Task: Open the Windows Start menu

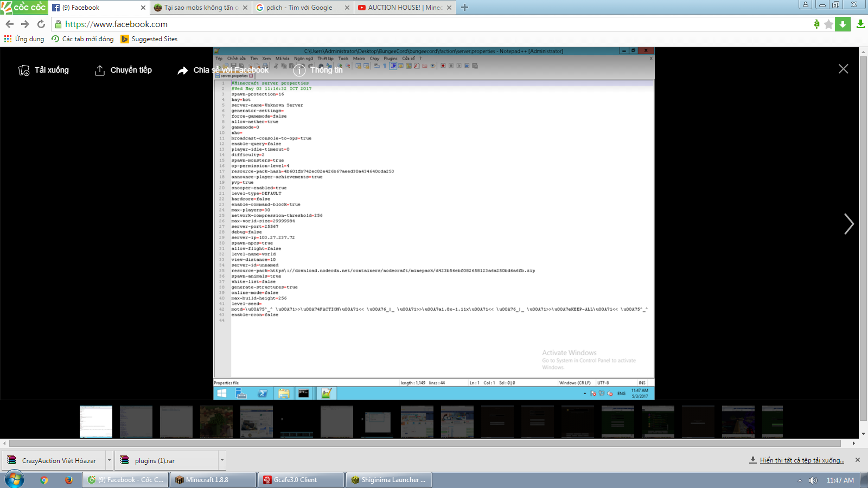Action: [15, 480]
